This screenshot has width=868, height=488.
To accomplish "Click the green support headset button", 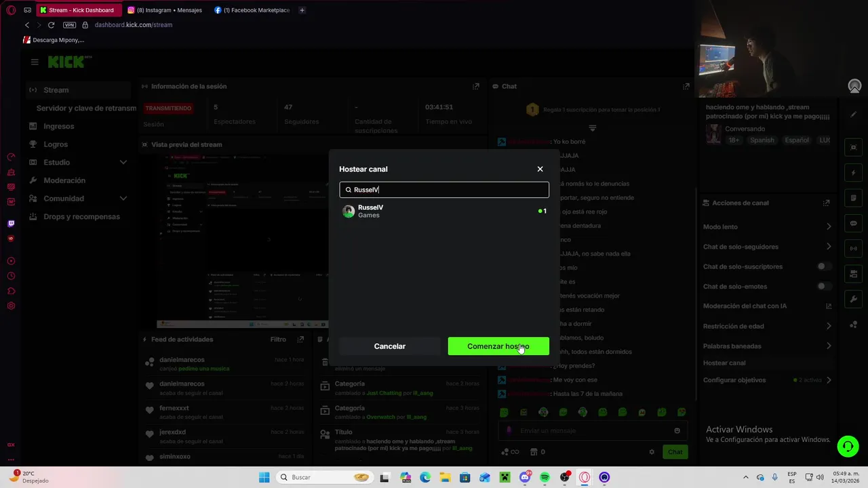I will (x=848, y=446).
